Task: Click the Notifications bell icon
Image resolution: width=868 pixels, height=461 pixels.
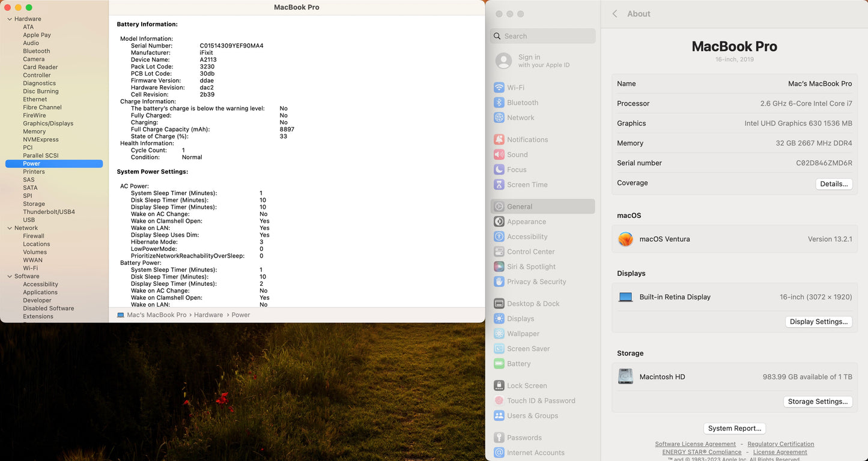Action: coord(499,139)
